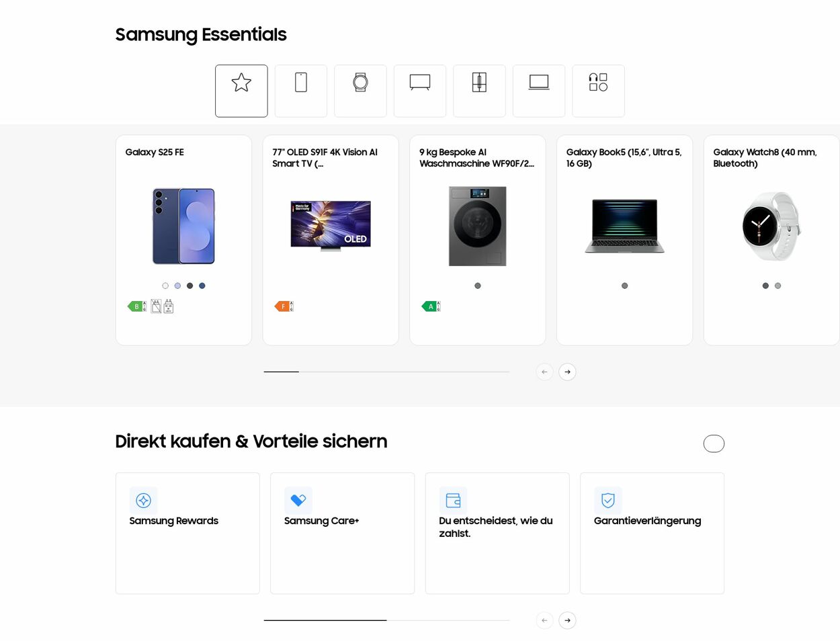Open the 77" OLED S91F TV image
Viewport: 840px width, 641px height.
click(x=331, y=226)
